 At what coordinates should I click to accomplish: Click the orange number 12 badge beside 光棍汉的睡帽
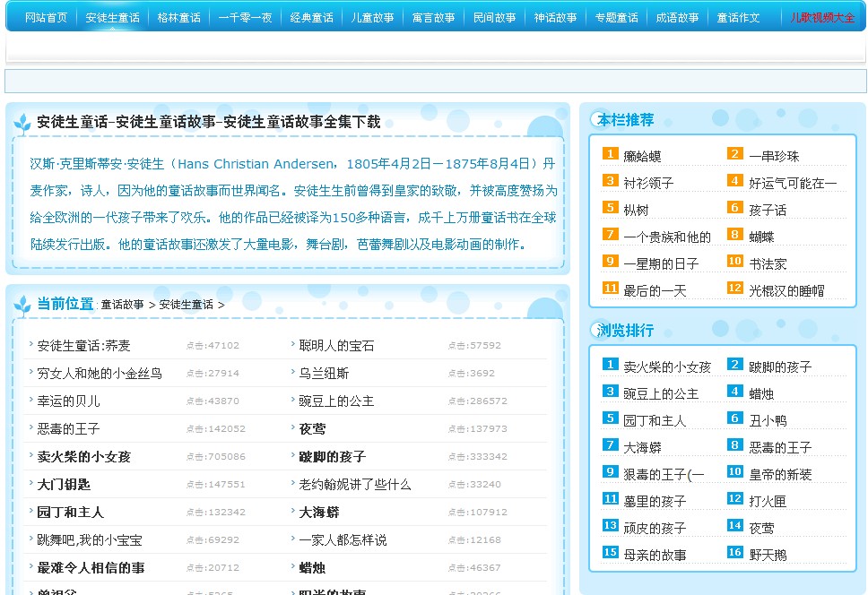[735, 289]
